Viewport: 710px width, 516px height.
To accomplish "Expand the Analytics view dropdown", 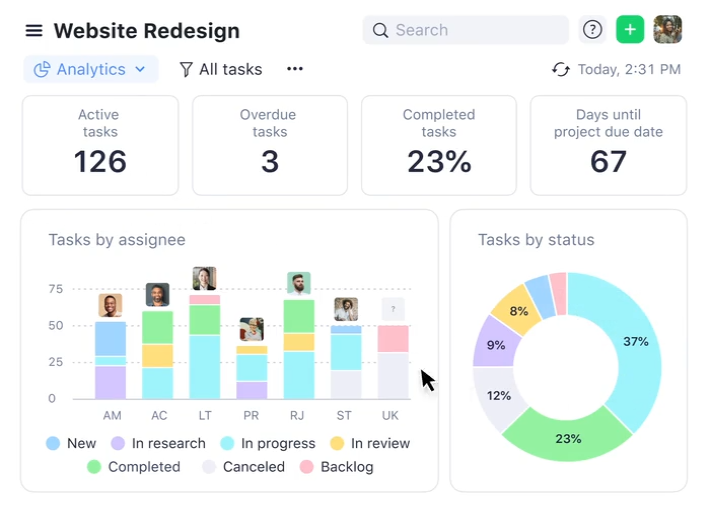I will pyautogui.click(x=91, y=69).
